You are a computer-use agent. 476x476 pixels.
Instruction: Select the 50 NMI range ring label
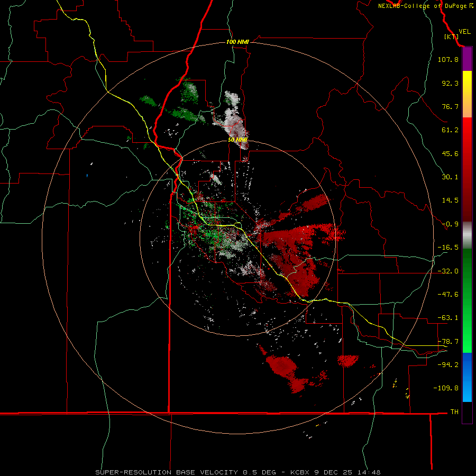click(x=237, y=140)
